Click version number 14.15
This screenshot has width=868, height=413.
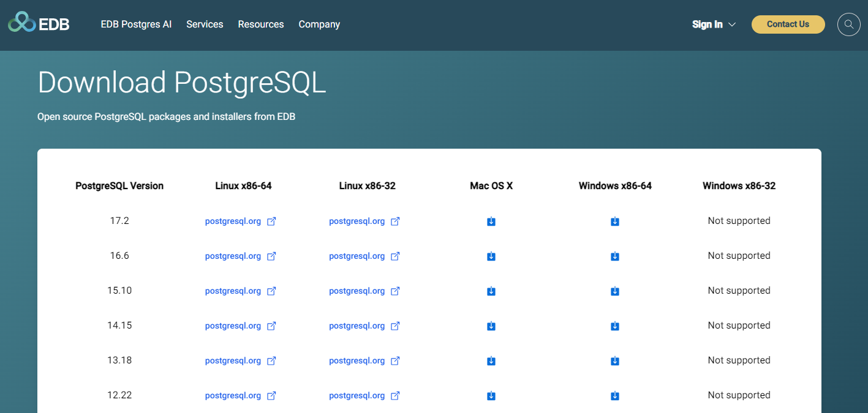click(119, 326)
